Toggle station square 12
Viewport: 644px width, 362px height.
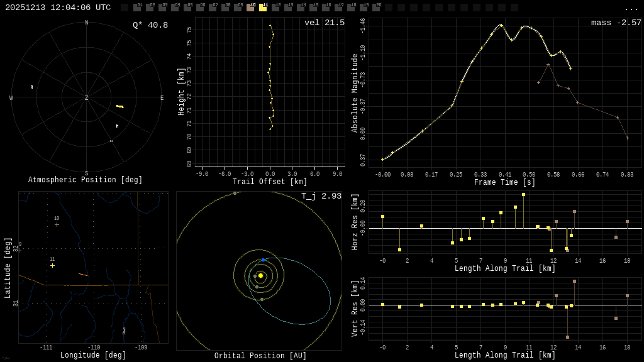click(275, 8)
